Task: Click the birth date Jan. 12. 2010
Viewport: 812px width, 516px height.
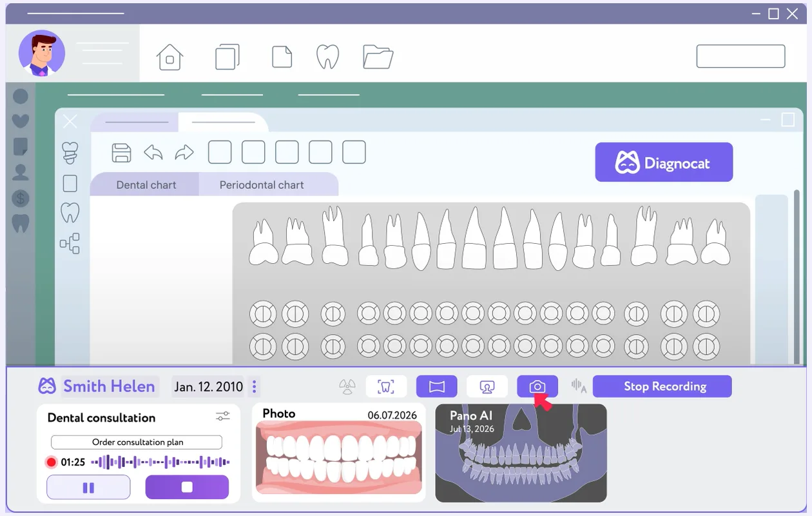Action: click(208, 386)
